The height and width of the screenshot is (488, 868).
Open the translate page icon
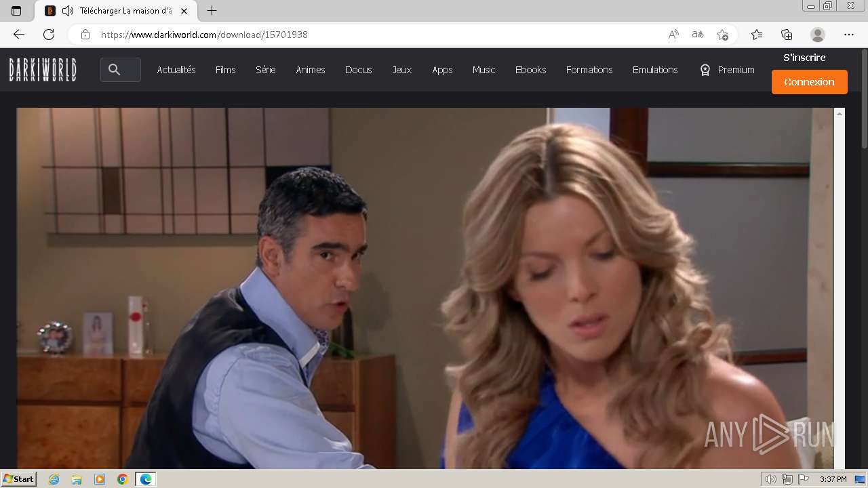click(x=698, y=35)
